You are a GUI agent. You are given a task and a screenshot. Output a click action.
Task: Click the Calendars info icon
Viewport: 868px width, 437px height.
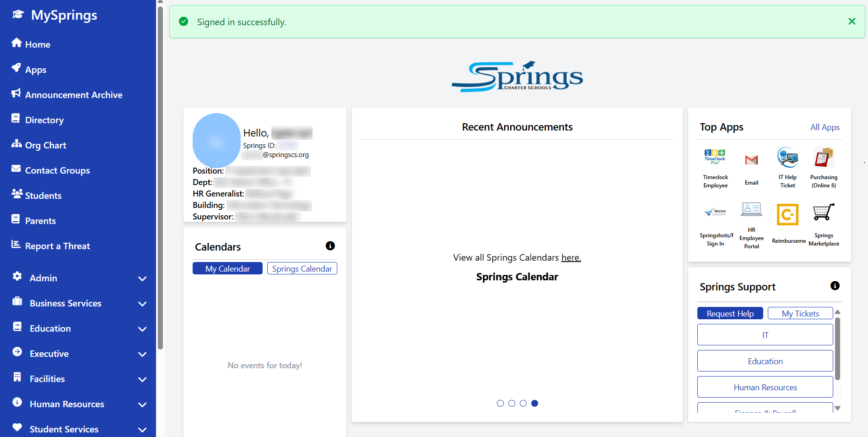[x=330, y=246]
